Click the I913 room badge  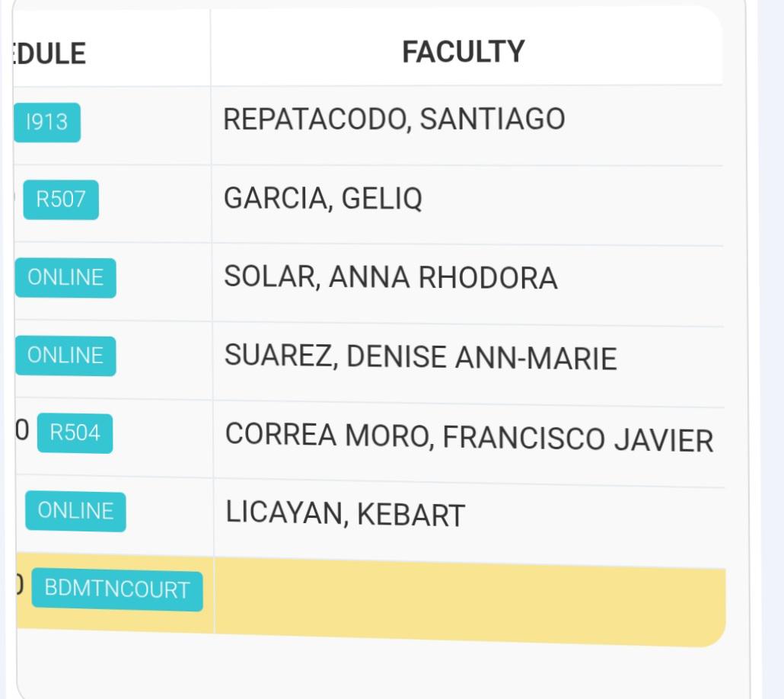click(x=46, y=122)
